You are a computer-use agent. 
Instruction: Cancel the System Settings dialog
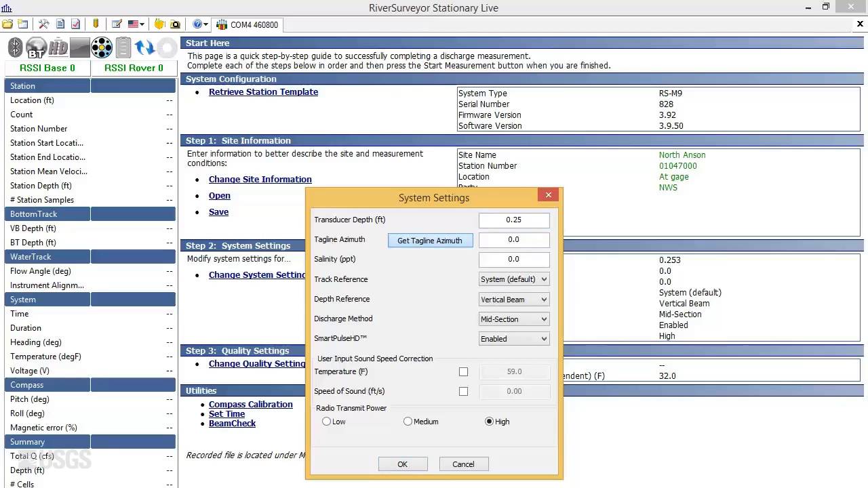click(x=464, y=464)
